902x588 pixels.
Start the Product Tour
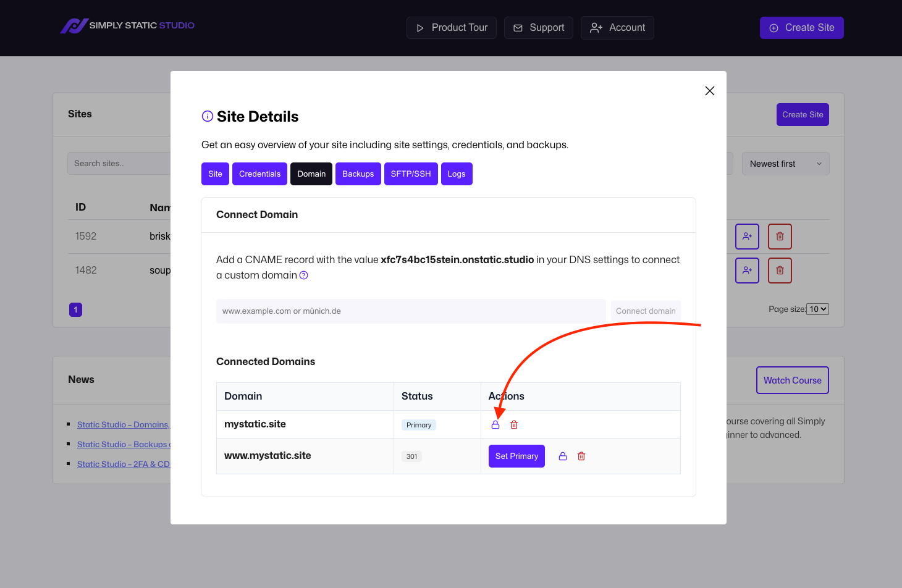(452, 28)
